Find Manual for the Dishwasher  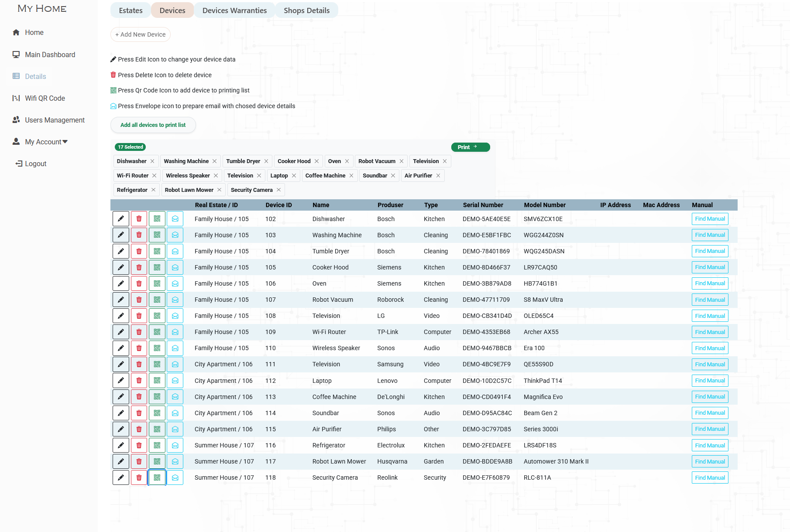click(x=710, y=219)
